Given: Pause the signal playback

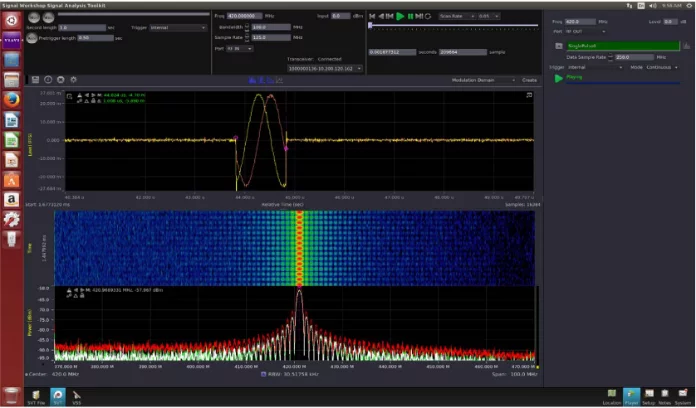Looking at the screenshot, I should 411,16.
